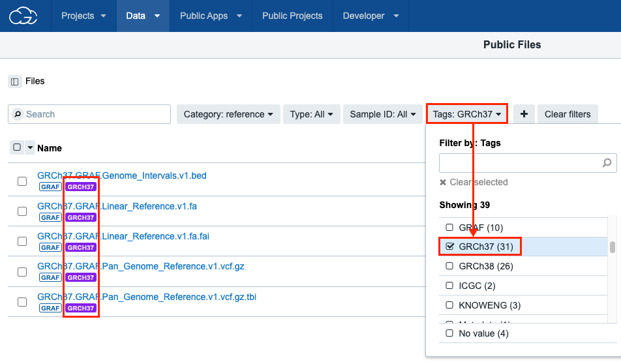Select checkbox for Linear_Reference.v1.fa.fai
This screenshot has height=364, width=621.
coord(22,241)
